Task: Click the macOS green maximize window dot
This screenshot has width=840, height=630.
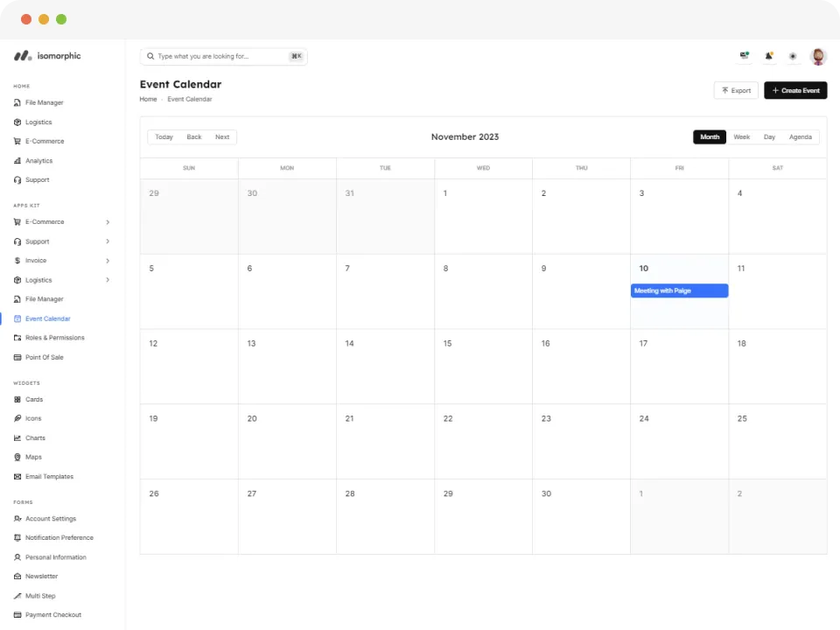Action: (x=61, y=19)
